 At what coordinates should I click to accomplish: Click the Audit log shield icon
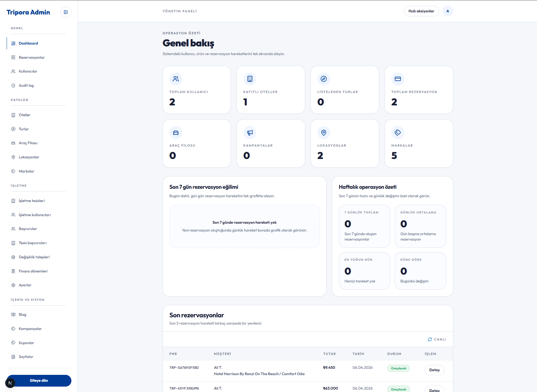click(13, 86)
